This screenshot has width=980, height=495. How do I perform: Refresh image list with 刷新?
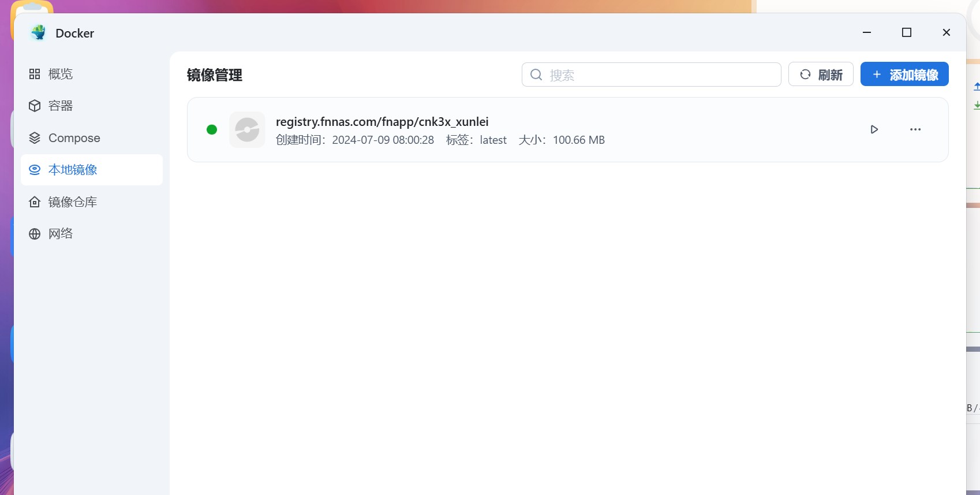click(821, 75)
